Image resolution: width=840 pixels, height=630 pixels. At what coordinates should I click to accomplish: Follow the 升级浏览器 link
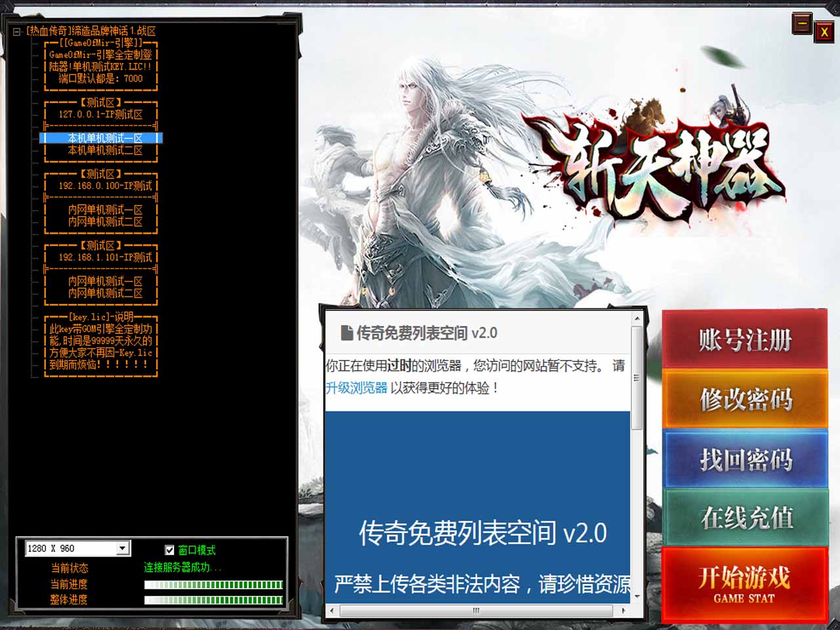tap(356, 388)
